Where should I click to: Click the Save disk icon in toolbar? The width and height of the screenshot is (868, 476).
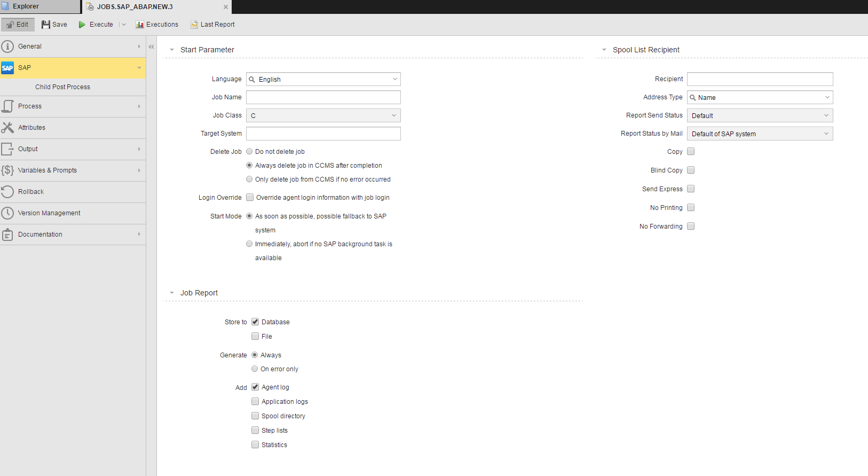coord(46,25)
